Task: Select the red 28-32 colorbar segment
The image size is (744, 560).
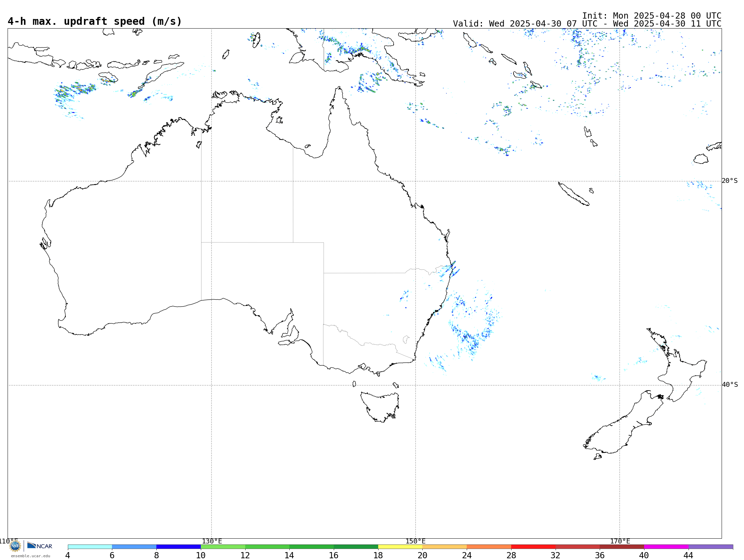Action: tap(533, 547)
